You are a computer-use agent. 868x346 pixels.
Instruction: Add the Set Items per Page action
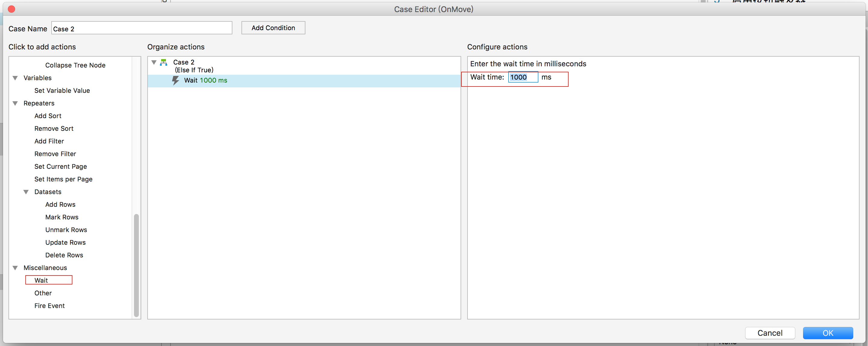[x=63, y=179]
